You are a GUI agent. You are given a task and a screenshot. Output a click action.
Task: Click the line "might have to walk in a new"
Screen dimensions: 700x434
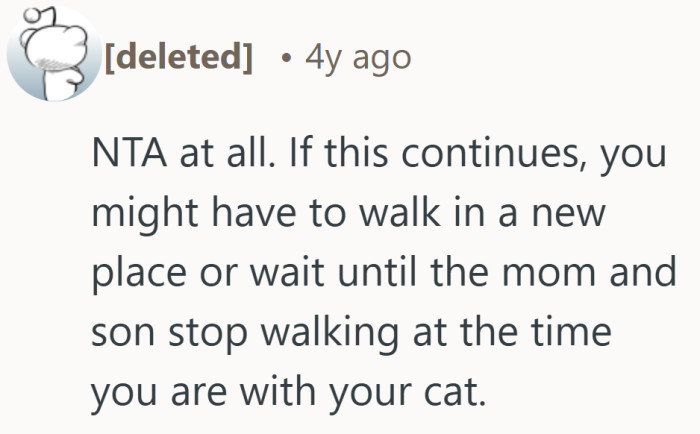346,216
